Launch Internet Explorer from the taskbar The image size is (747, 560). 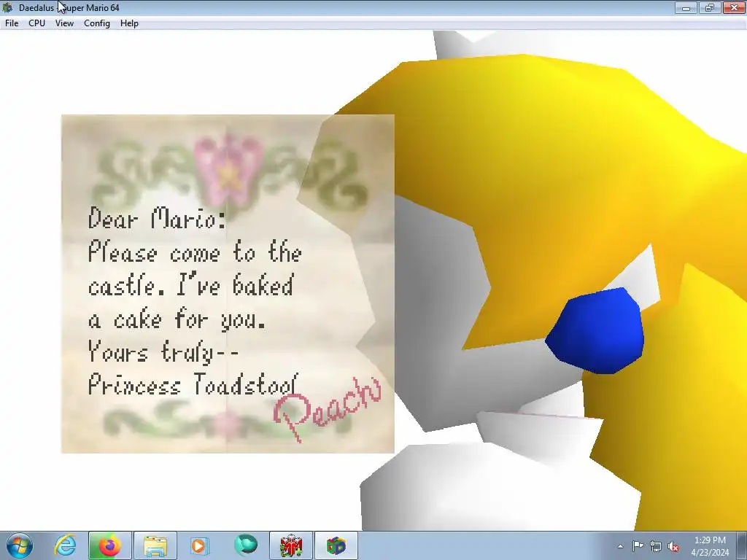(65, 545)
